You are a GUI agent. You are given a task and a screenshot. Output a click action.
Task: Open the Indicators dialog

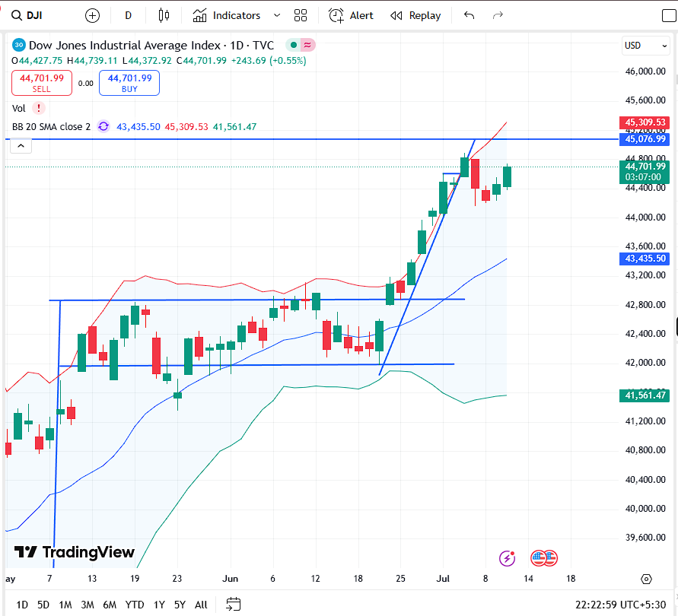click(x=227, y=15)
